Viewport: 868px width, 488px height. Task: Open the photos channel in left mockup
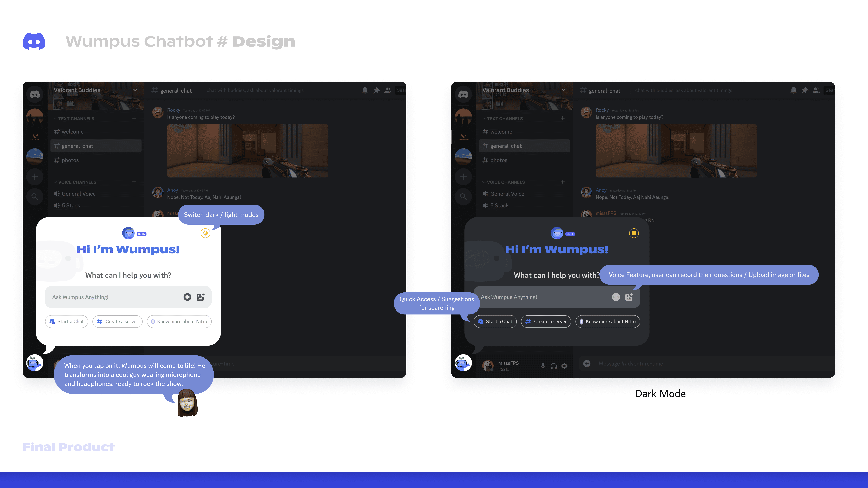point(96,160)
